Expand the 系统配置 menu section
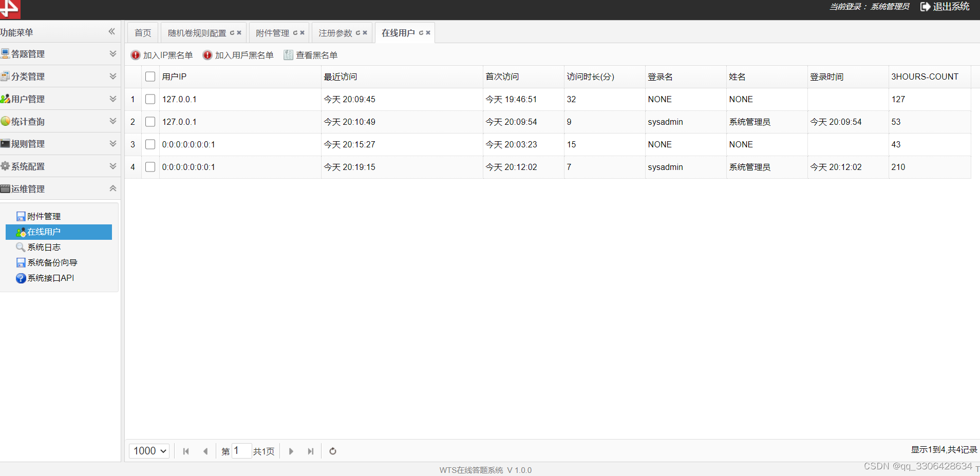Image resolution: width=980 pixels, height=476 pixels. 113,166
